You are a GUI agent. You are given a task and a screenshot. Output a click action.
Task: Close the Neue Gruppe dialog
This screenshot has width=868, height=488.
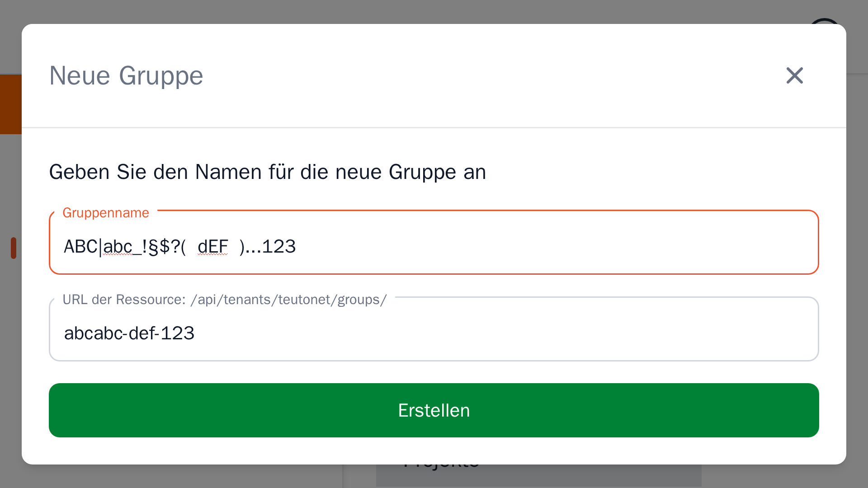794,75
